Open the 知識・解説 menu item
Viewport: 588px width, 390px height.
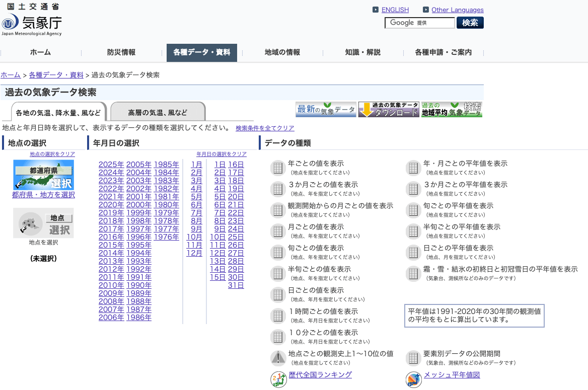click(362, 52)
